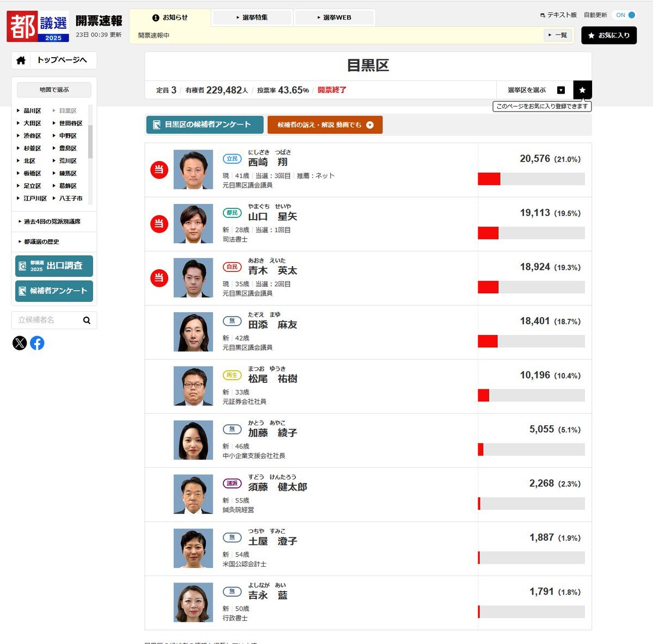Click the 都議選 2025 logo
The width and height of the screenshot is (653, 644).
[x=38, y=26]
